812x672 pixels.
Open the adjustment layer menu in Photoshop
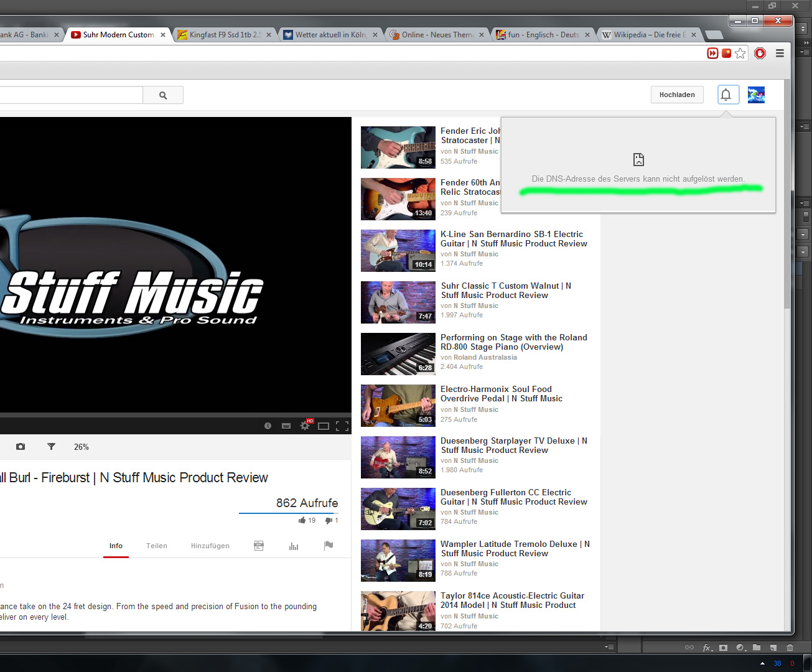pos(740,648)
